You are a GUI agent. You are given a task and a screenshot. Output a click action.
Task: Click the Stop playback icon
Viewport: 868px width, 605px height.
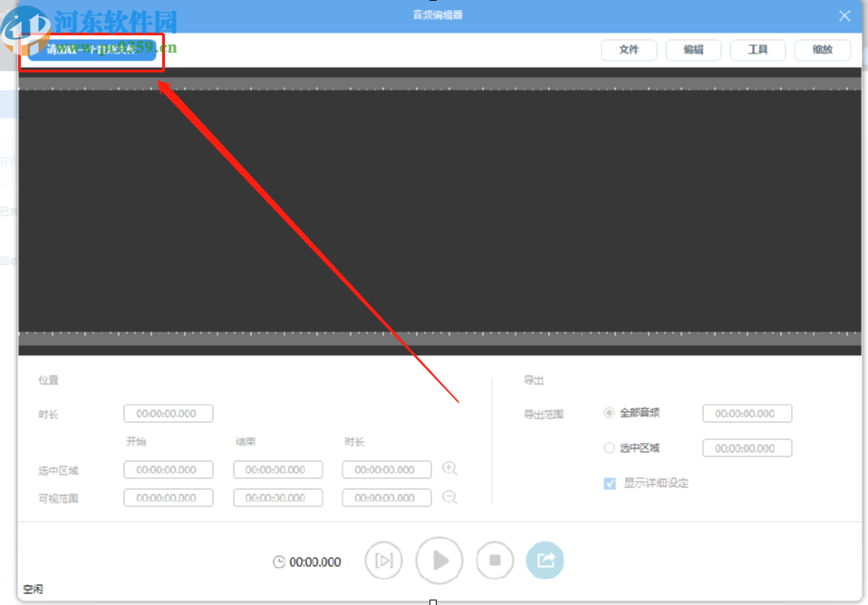click(x=495, y=560)
